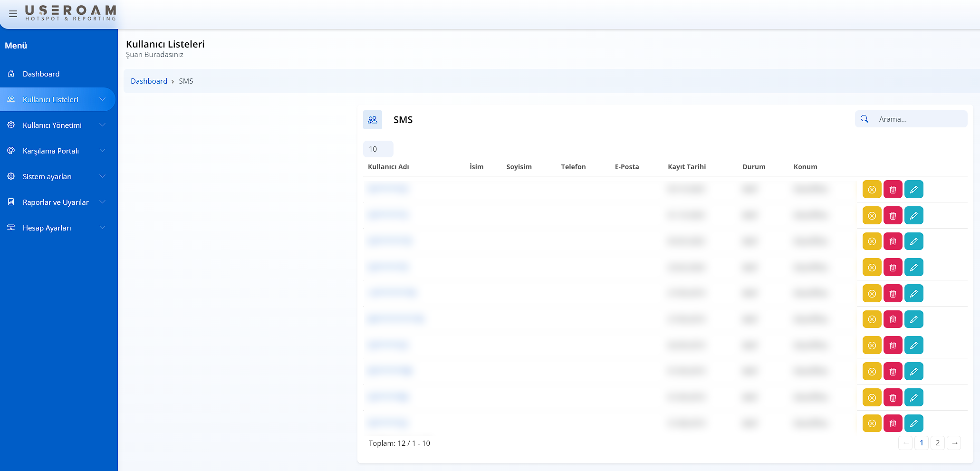The image size is (980, 471).
Task: Click the yellow disable icon in first row
Action: [x=872, y=190]
